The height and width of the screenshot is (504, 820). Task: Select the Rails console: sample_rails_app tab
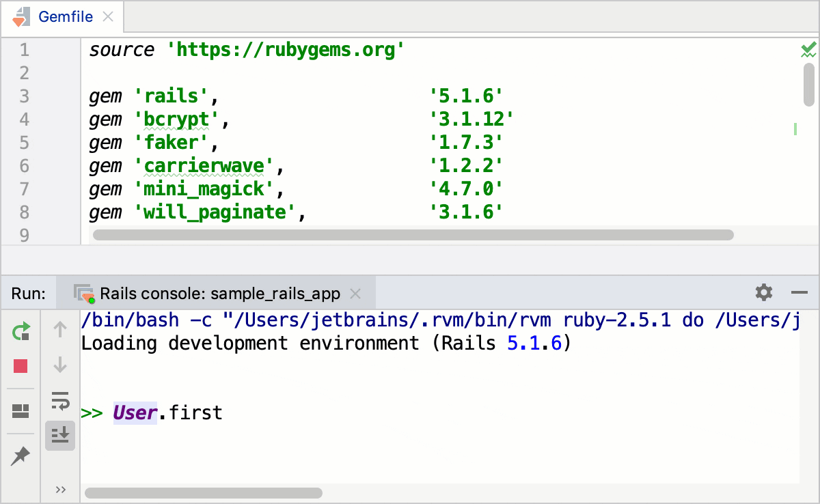[x=219, y=293]
